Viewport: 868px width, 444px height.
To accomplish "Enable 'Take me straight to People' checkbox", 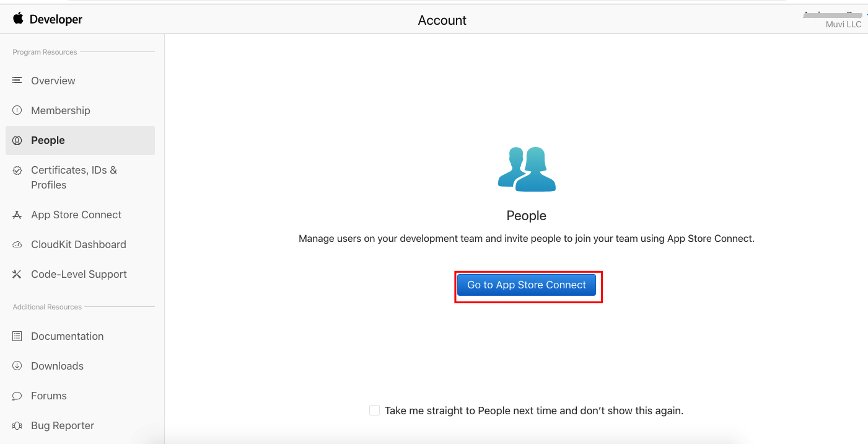I will coord(374,411).
